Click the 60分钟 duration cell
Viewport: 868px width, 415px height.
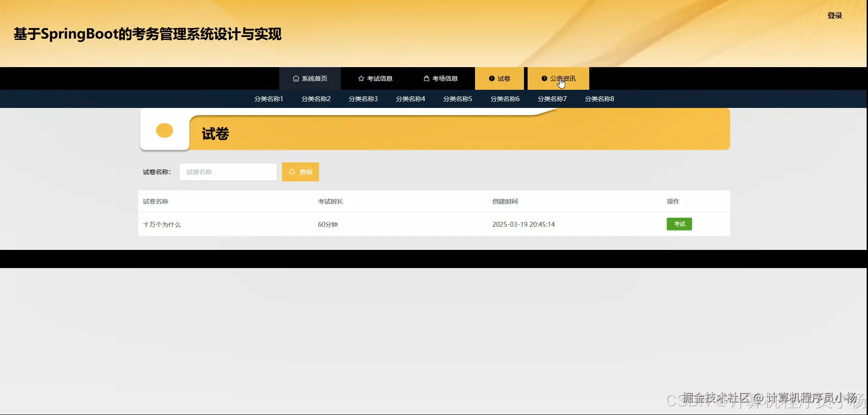click(328, 225)
